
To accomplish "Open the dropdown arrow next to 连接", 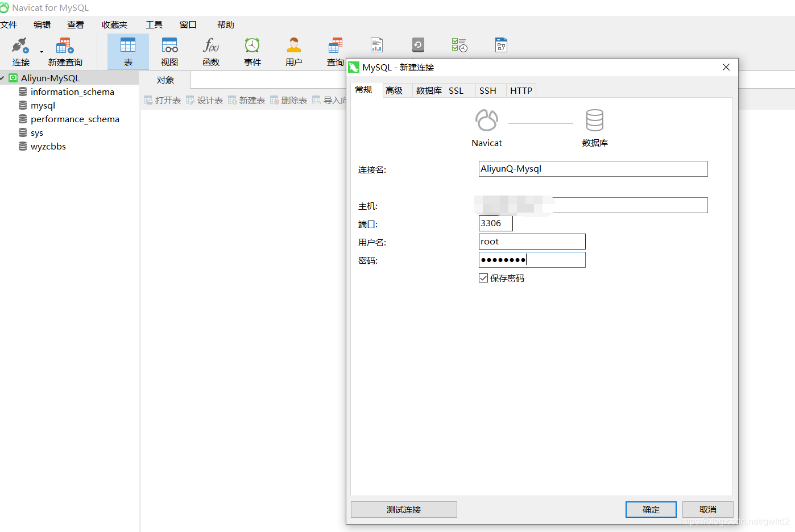I will 42,52.
